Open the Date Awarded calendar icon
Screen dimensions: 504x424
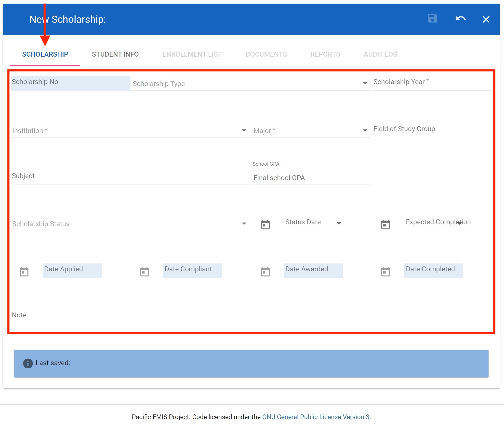coord(265,271)
